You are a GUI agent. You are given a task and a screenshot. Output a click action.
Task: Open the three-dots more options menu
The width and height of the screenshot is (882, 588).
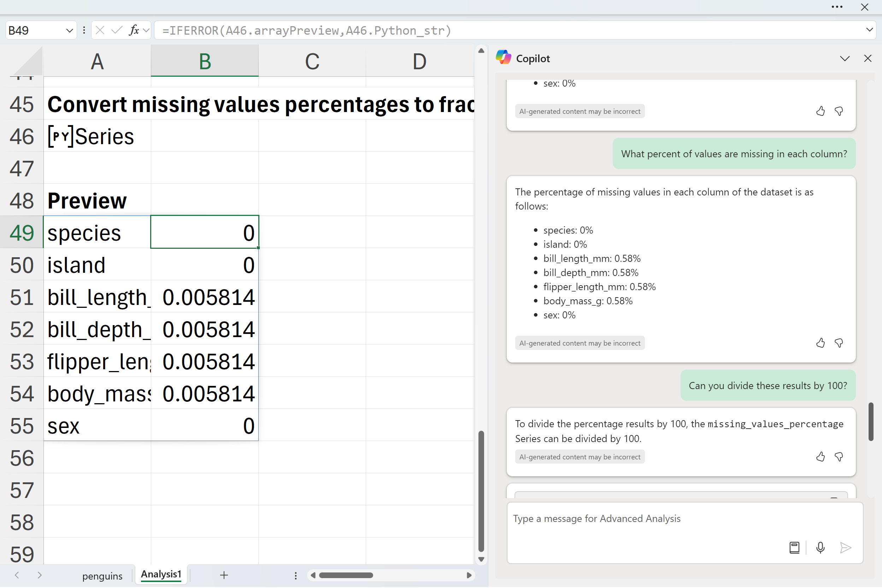click(837, 7)
